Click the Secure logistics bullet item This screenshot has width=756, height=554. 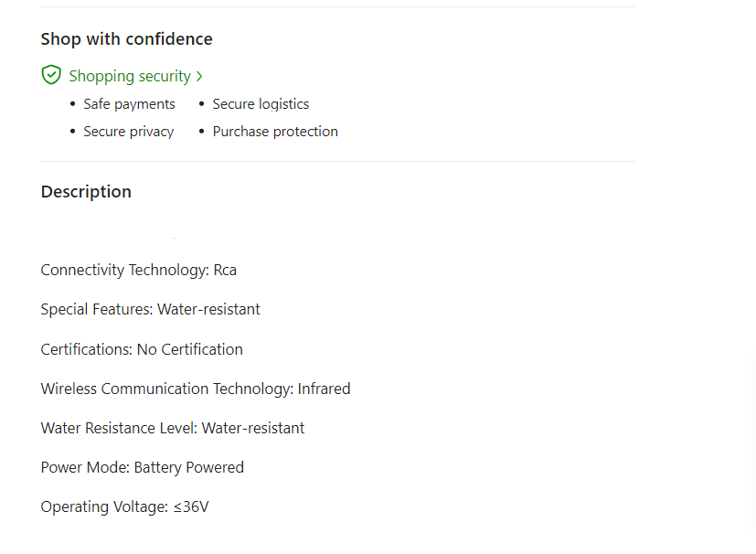(261, 104)
